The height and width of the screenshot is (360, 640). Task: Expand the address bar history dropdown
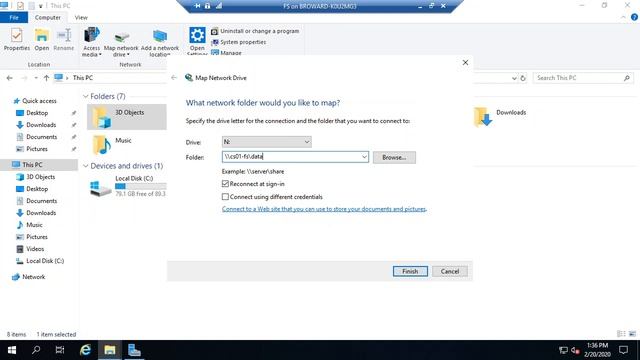click(x=514, y=78)
